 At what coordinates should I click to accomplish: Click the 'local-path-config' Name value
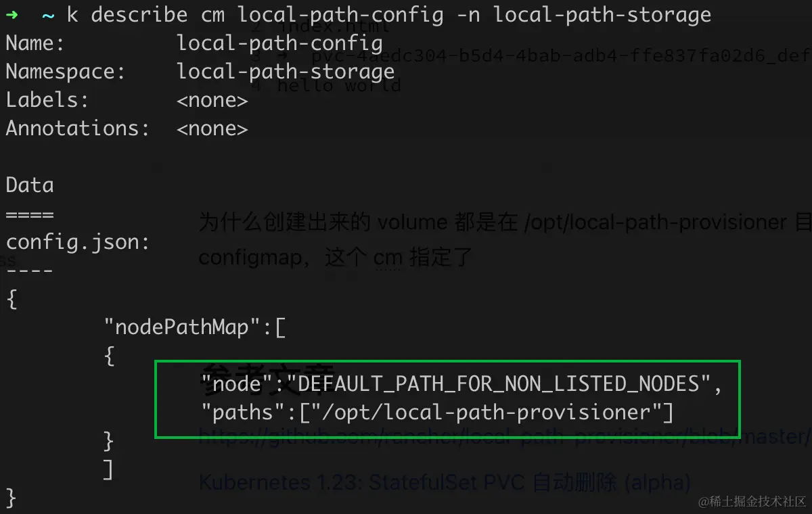coord(279,43)
